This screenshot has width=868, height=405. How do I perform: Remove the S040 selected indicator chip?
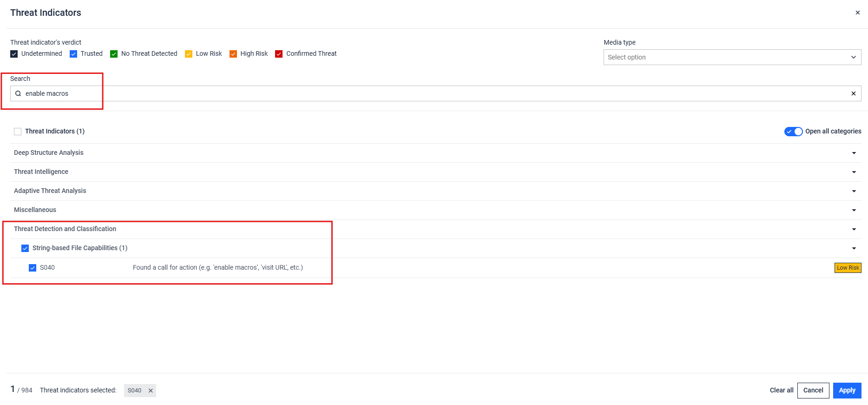coord(151,391)
